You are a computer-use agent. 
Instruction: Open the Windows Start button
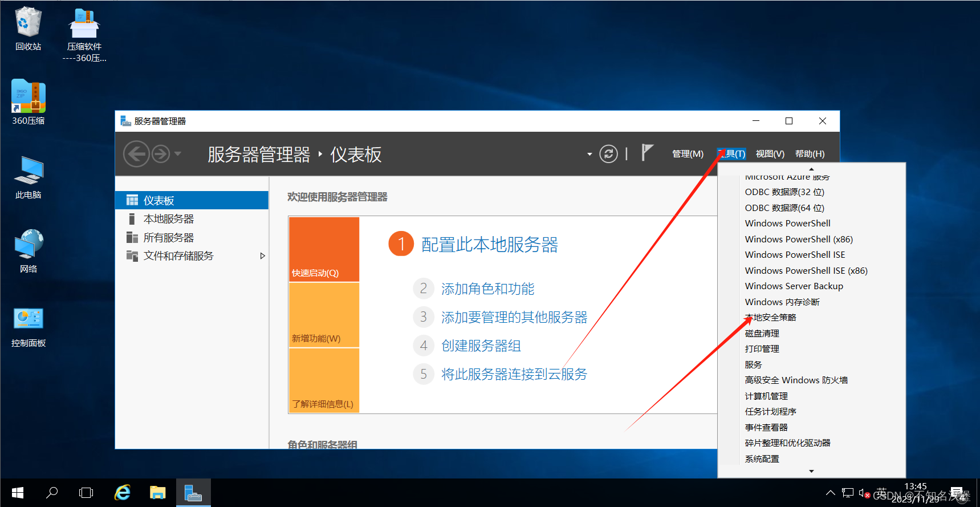(18, 493)
